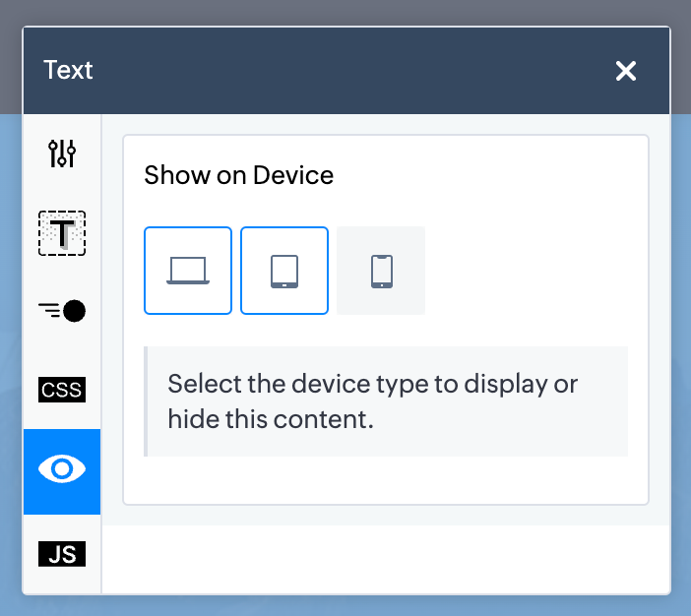Click the dimmed backdrop above the panel

345,12
